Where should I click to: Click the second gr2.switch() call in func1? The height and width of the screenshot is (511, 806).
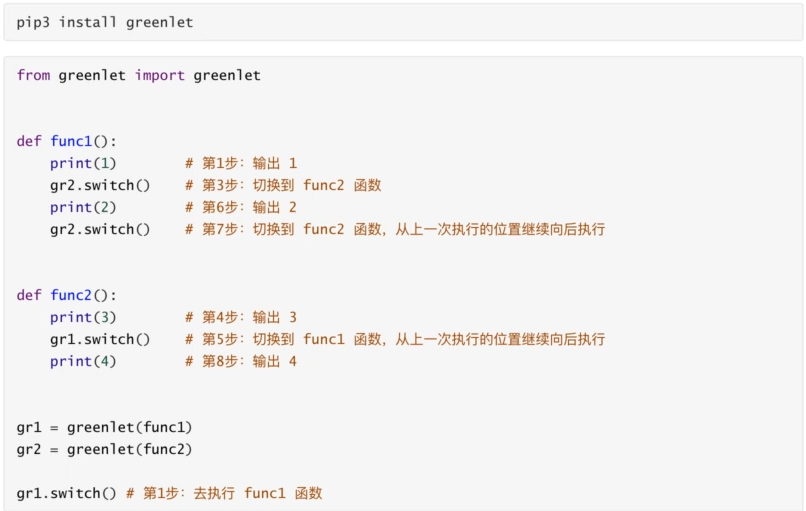[x=100, y=229]
